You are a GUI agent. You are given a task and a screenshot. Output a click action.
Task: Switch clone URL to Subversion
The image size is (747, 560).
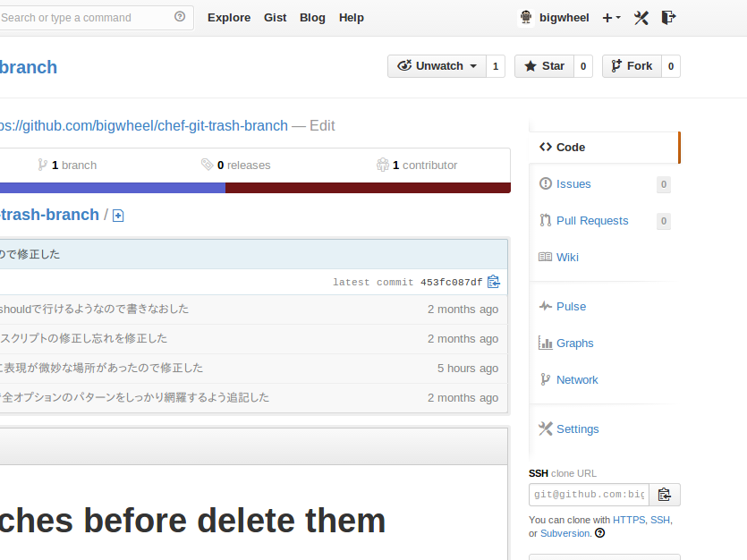(564, 533)
